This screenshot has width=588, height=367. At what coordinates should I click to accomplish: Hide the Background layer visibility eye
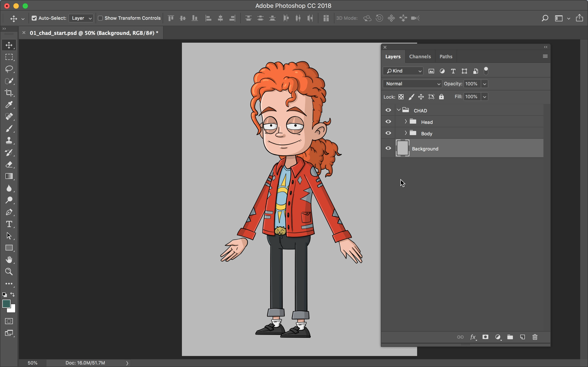point(388,148)
